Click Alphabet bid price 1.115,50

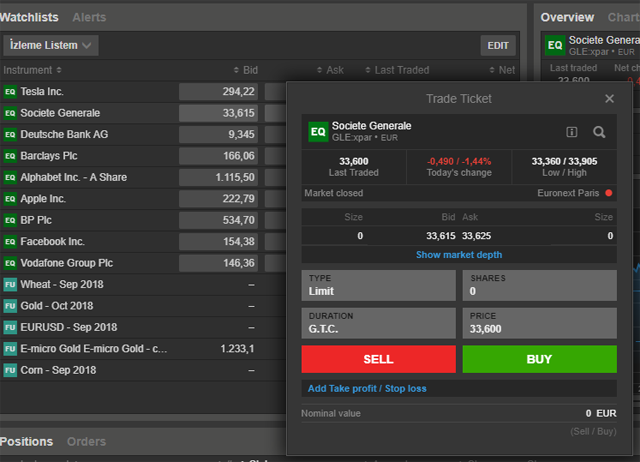218,178
